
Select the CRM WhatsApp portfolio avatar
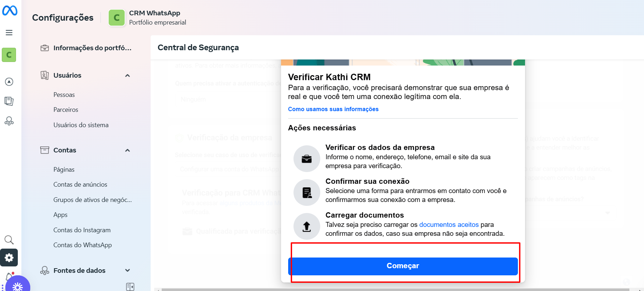click(116, 17)
